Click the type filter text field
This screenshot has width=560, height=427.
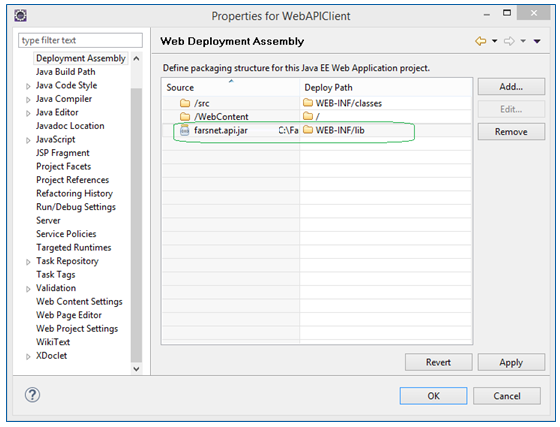(80, 40)
